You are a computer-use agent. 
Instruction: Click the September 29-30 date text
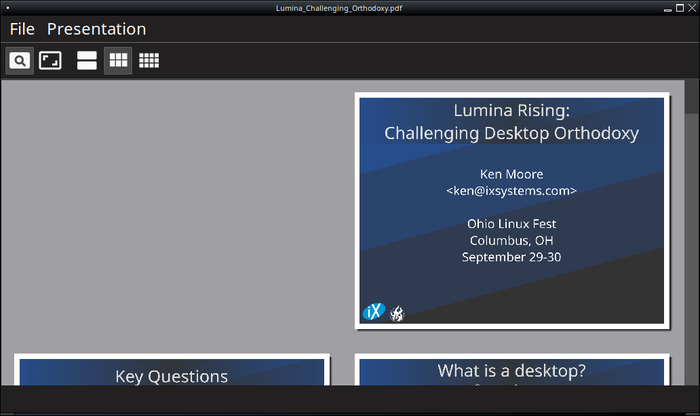(512, 257)
